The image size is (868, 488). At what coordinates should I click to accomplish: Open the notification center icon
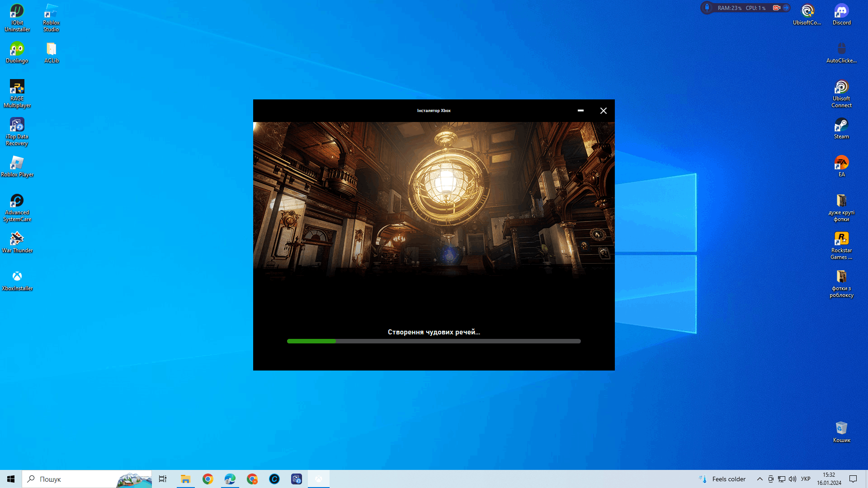point(853,479)
